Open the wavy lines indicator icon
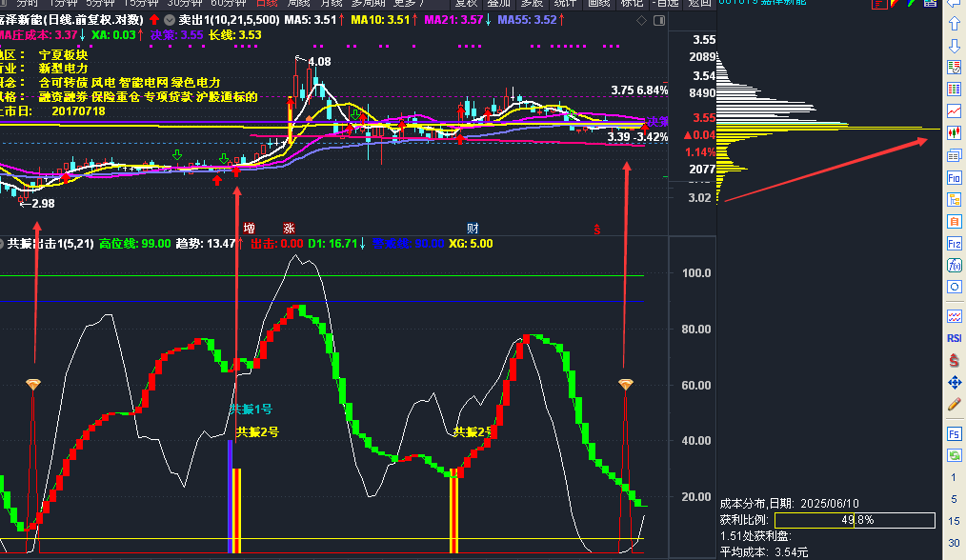The height and width of the screenshot is (560, 966). pos(955,316)
